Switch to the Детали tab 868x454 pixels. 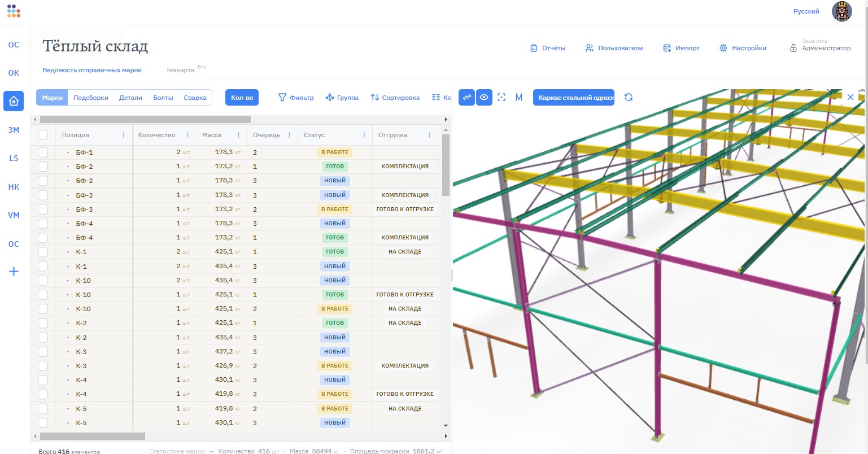[130, 98]
